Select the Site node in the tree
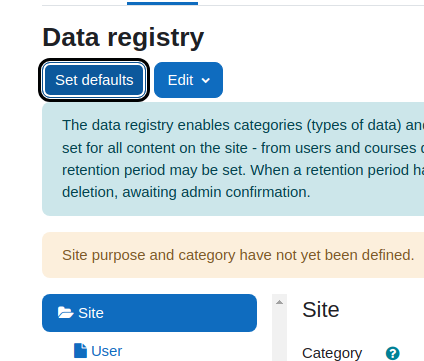The height and width of the screenshot is (361, 424). (149, 313)
